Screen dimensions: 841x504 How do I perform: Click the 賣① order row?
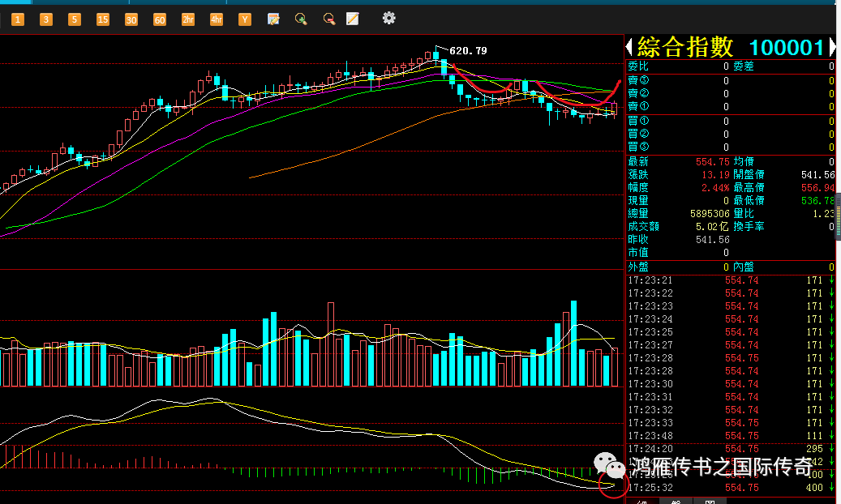click(731, 107)
